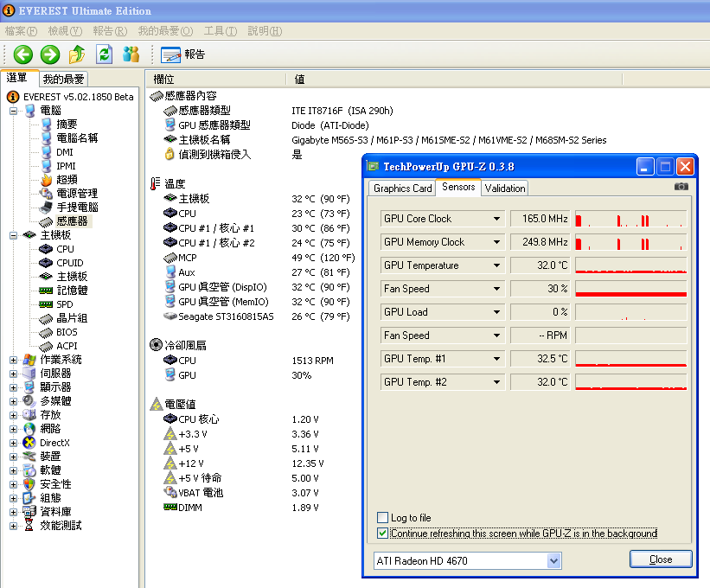This screenshot has height=588, width=710.
Task: Open the GPU Temp. #1 sensor dropdown
Action: pyautogui.click(x=496, y=359)
